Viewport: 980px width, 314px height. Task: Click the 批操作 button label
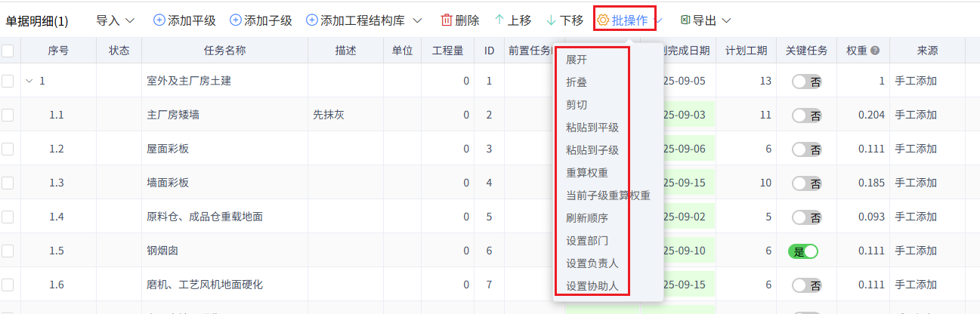pyautogui.click(x=630, y=20)
